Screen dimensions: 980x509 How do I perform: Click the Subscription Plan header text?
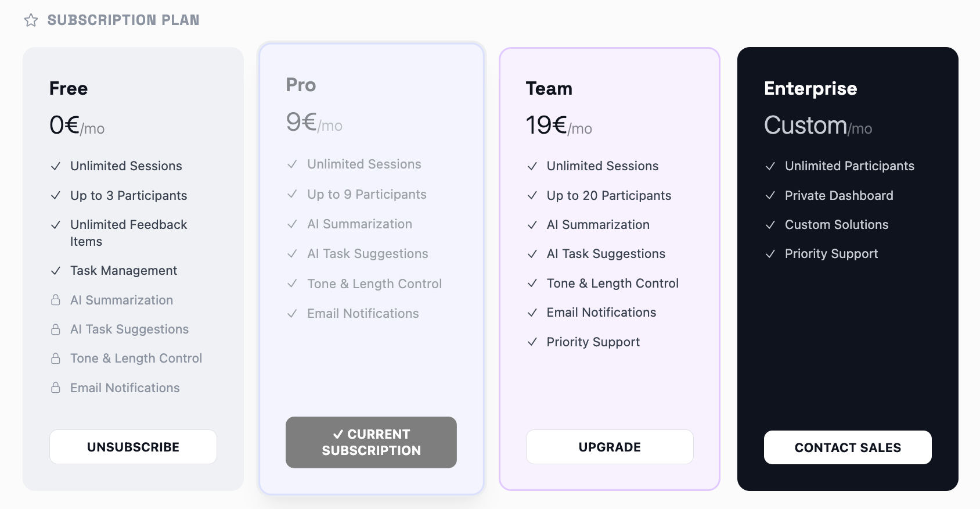[x=123, y=20]
